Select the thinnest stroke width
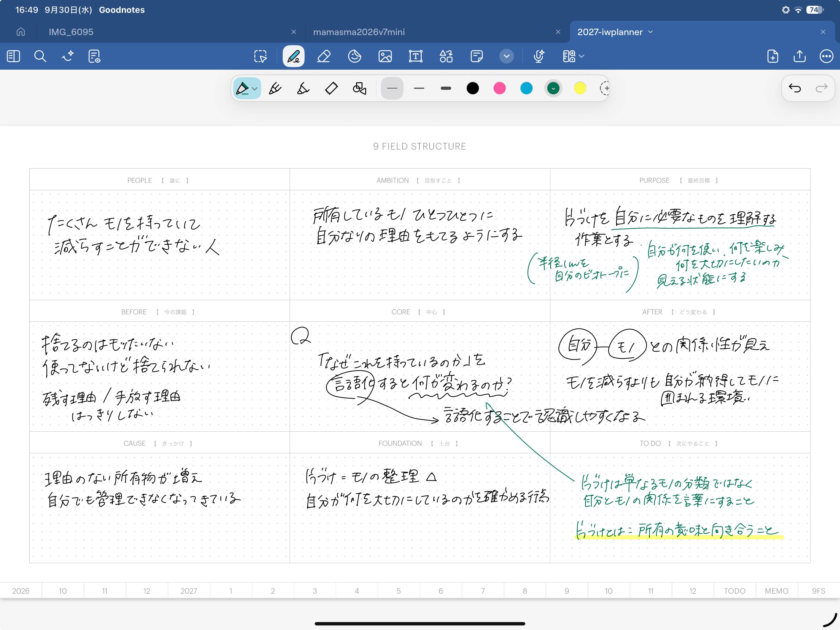Image resolution: width=840 pixels, height=630 pixels. pos(392,89)
